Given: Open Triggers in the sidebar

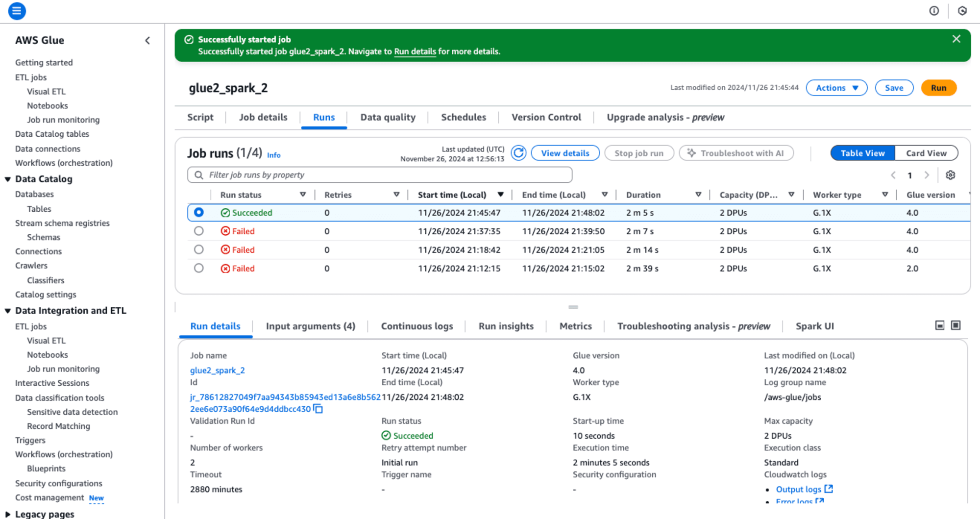Looking at the screenshot, I should tap(30, 440).
